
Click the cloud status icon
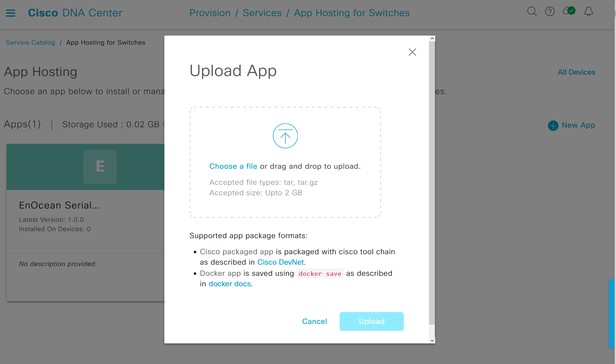pos(569,11)
